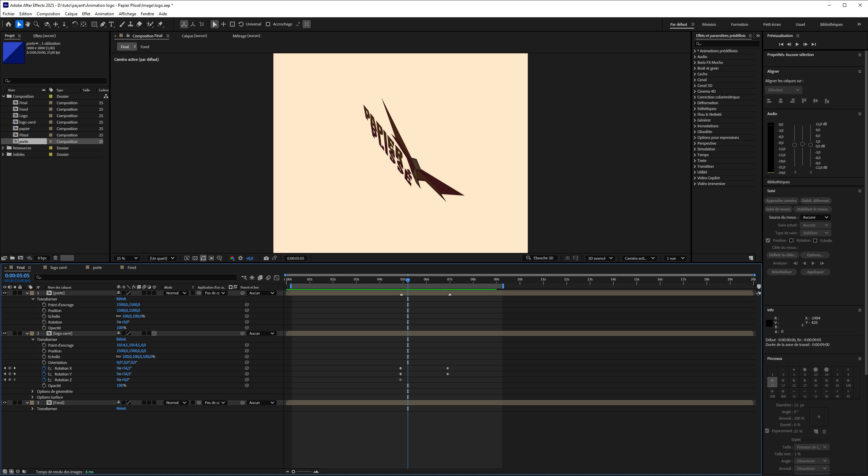The width and height of the screenshot is (868, 476).
Task: Select the Eraser tool
Action: tap(139, 24)
